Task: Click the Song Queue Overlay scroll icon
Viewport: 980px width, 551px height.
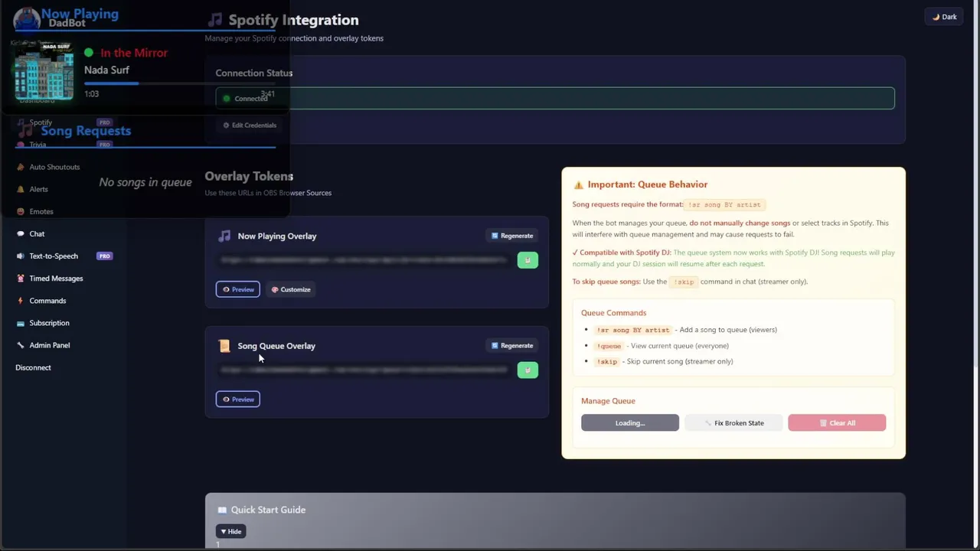Action: 224,346
